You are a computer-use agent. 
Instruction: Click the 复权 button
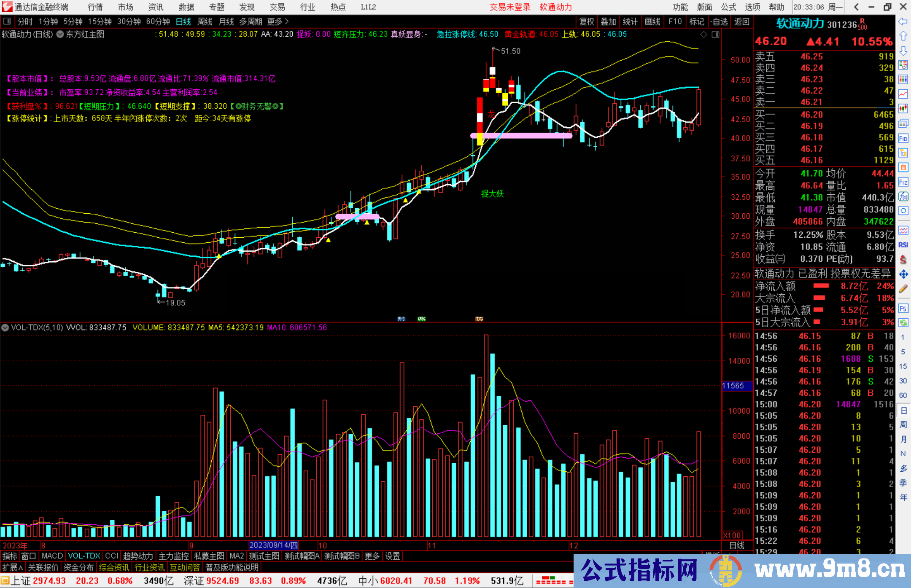coord(587,21)
